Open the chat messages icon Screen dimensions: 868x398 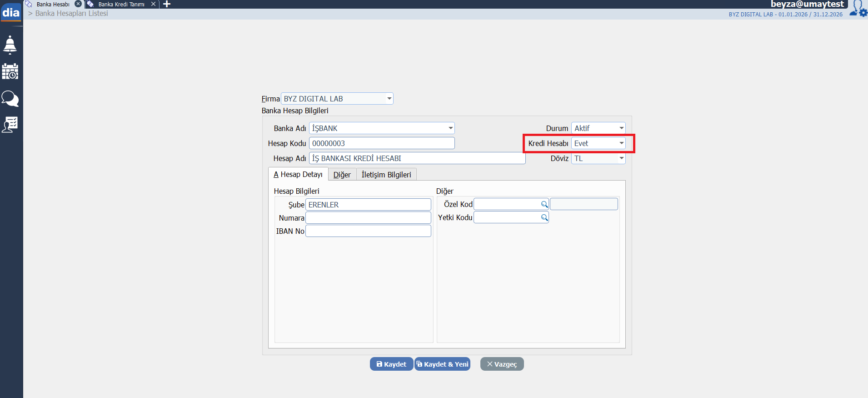[10, 98]
